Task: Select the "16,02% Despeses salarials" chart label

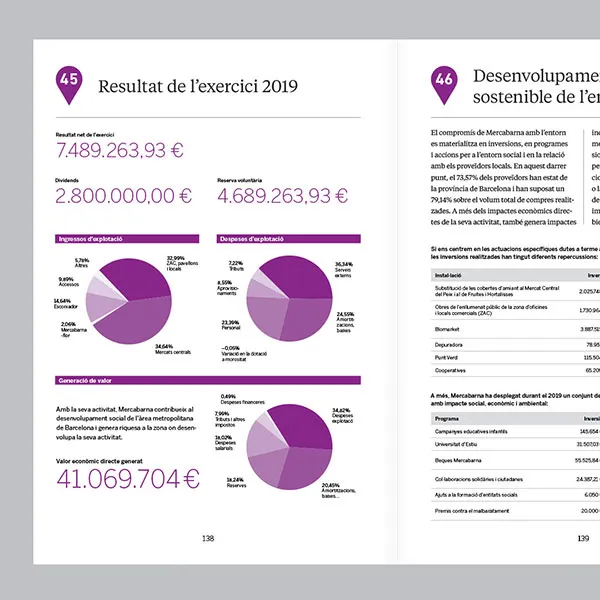Action: [225, 443]
